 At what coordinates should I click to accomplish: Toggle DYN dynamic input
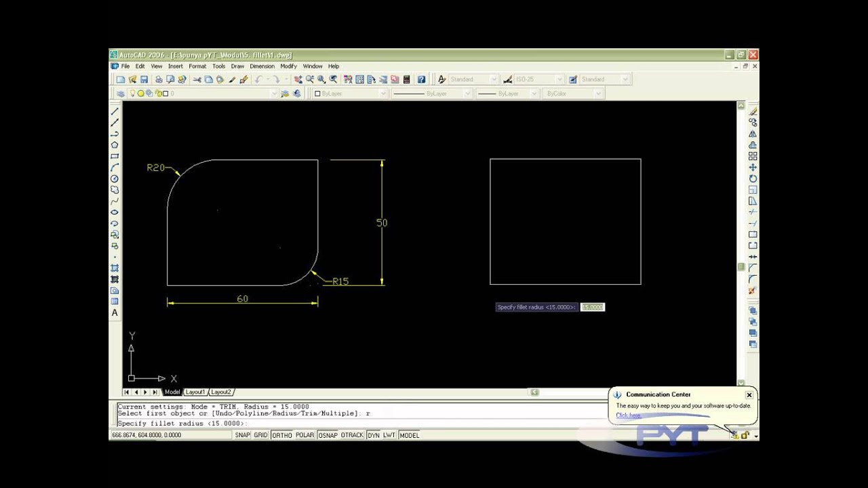tap(374, 435)
